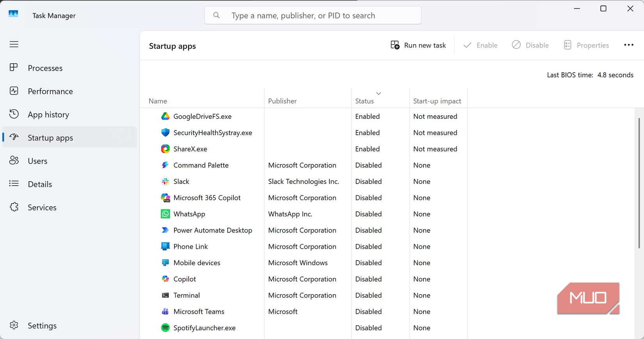Click the Slack app icon
The width and height of the screenshot is (644, 339).
pyautogui.click(x=165, y=181)
